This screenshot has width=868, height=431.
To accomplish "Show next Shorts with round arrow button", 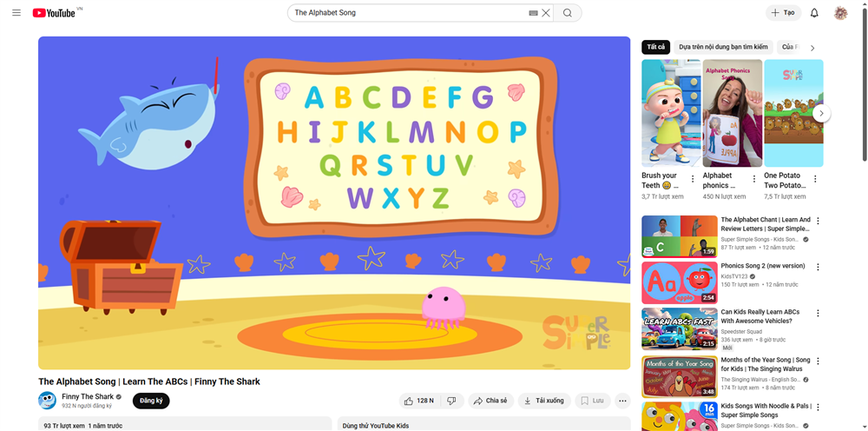I will [821, 113].
